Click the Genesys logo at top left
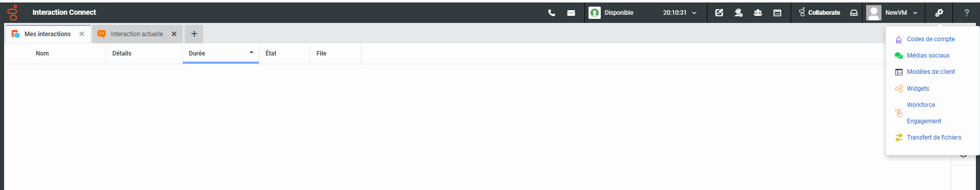The width and height of the screenshot is (980, 190). tap(13, 12)
